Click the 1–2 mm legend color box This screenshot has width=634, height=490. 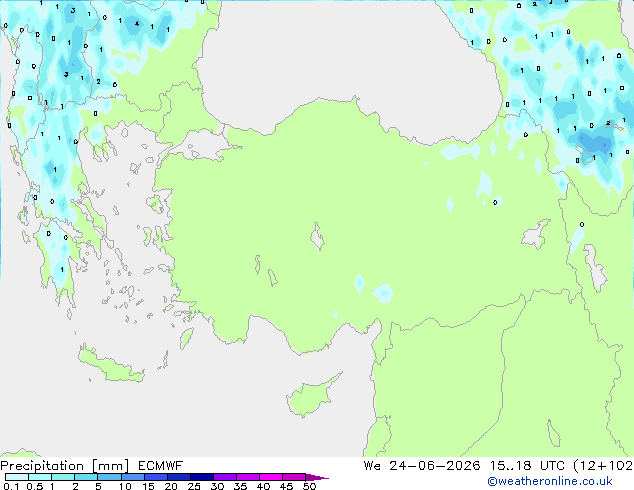point(63,477)
